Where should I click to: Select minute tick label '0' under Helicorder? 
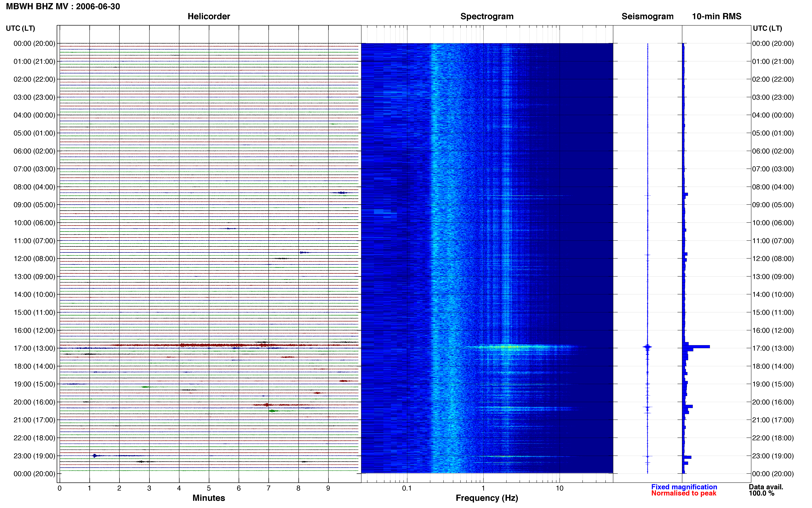[59, 488]
